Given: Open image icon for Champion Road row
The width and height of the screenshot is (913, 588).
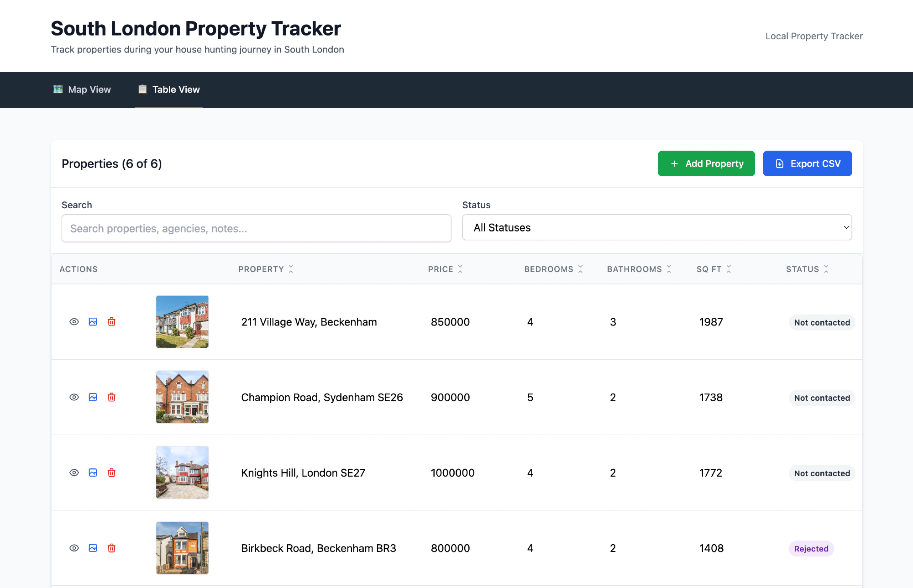Looking at the screenshot, I should click(x=93, y=397).
